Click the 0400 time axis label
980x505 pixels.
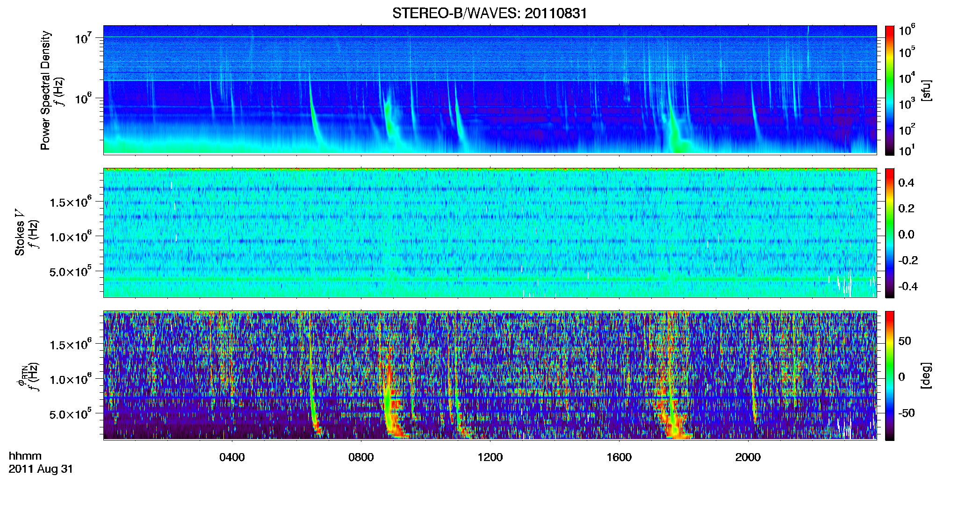pyautogui.click(x=232, y=457)
